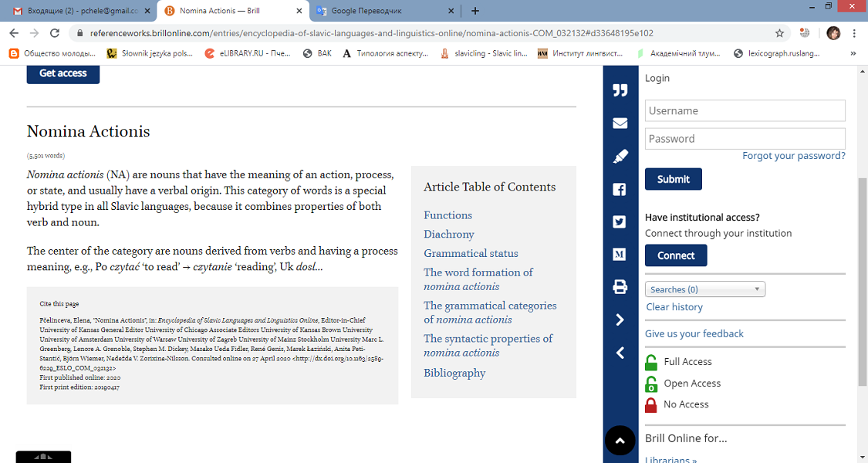Jump to Functions section
The image size is (868, 463).
(448, 215)
